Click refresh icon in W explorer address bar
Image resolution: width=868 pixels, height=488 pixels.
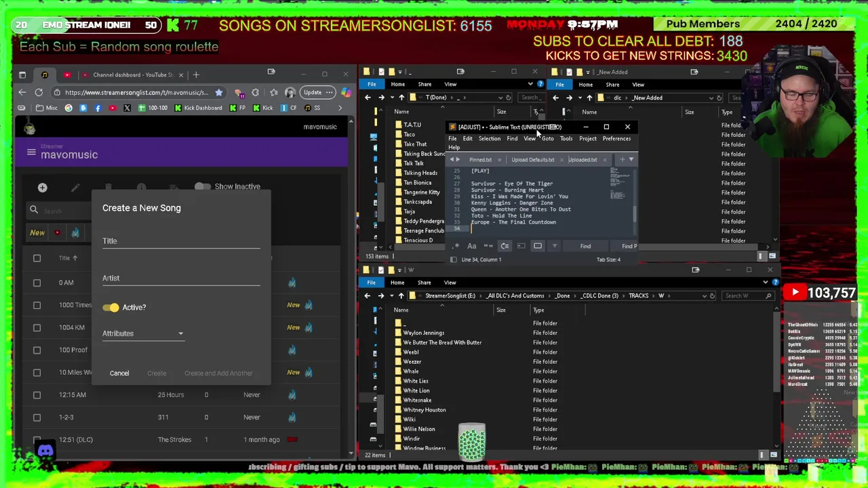pyautogui.click(x=712, y=296)
